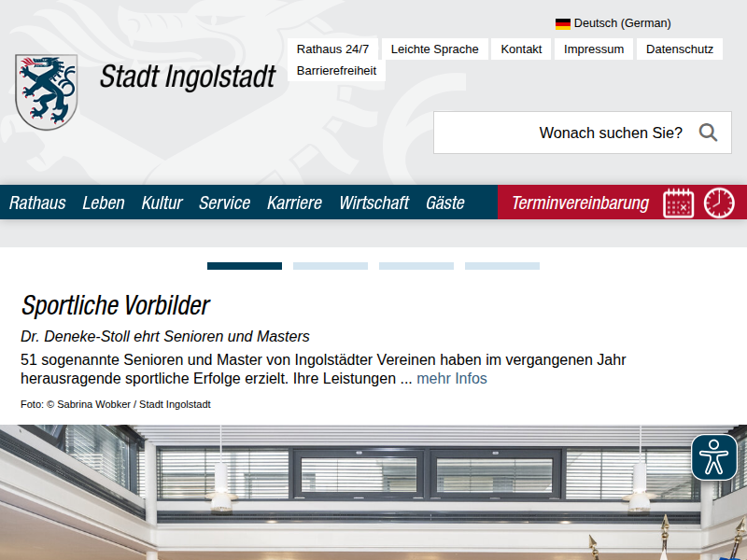
Task: Select the second slider indicator bar
Action: coord(331,266)
